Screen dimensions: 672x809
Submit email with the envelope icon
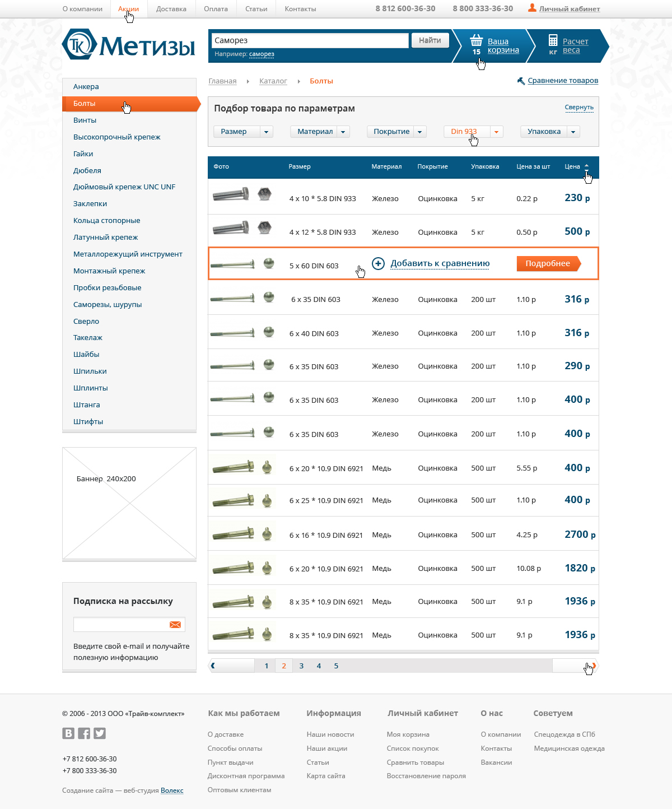pyautogui.click(x=175, y=625)
